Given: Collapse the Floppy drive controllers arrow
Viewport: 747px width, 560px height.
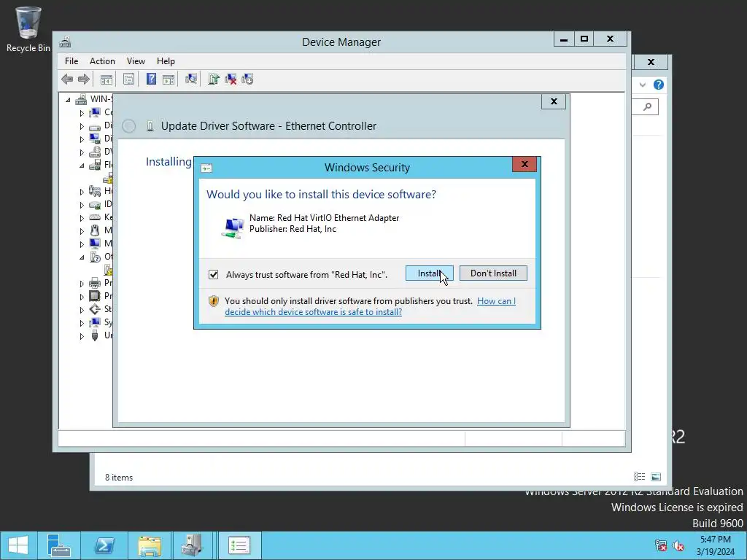Looking at the screenshot, I should 82,166.
